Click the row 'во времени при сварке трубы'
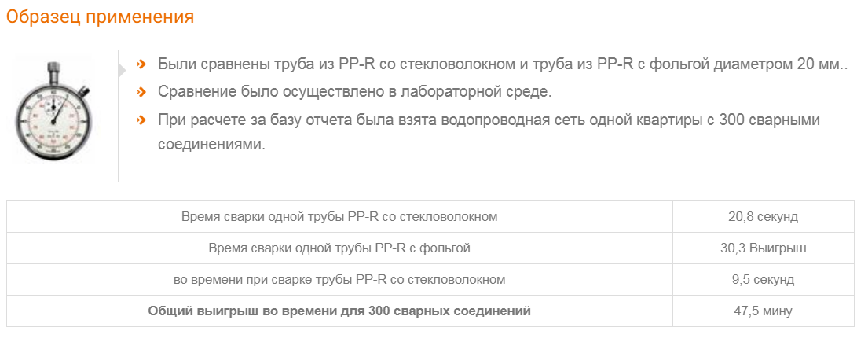 (x=339, y=279)
